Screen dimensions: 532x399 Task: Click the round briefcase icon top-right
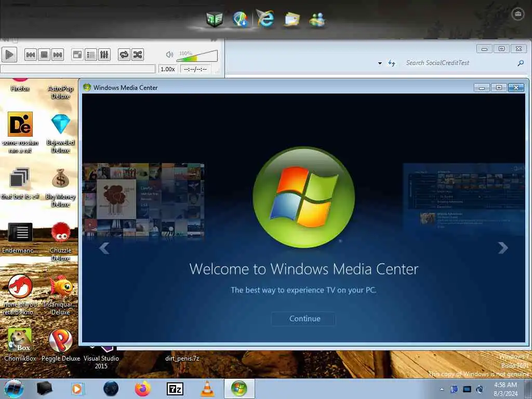click(x=518, y=14)
